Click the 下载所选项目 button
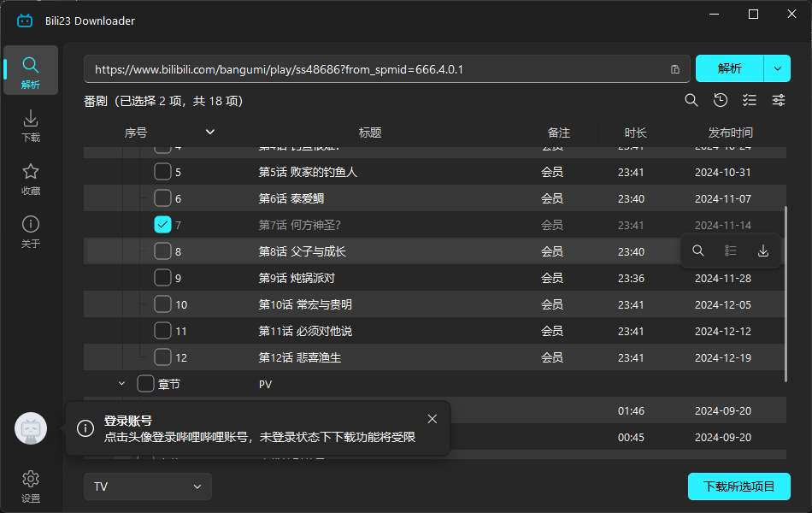Viewport: 812px width, 513px height. pos(739,486)
